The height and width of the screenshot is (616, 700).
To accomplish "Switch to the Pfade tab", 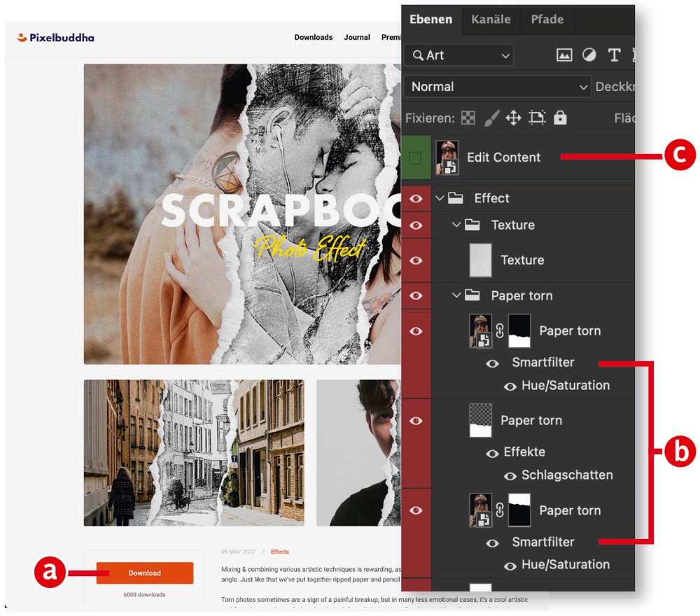I will 547,20.
